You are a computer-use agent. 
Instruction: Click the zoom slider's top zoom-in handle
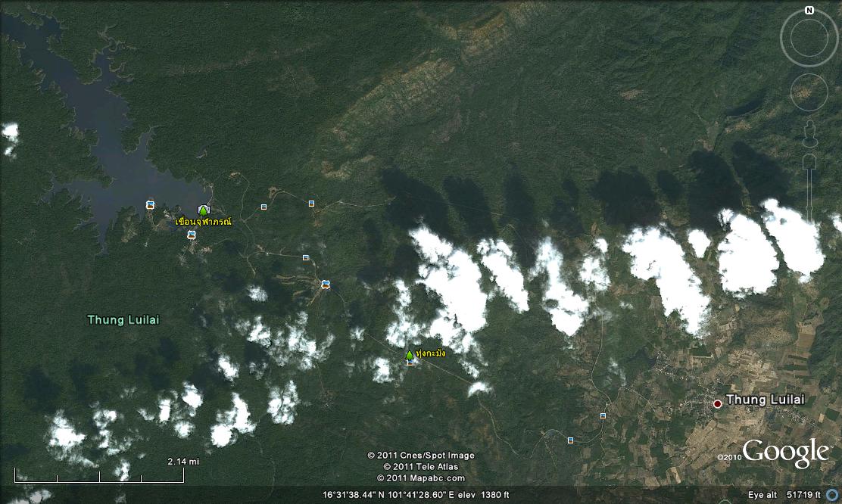click(809, 162)
